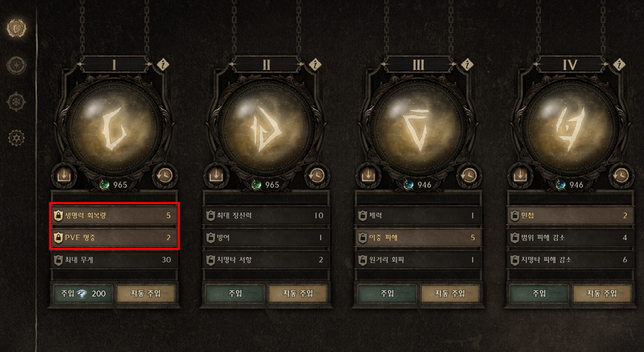Select the hexagram sidebar icon
This screenshot has width=644, height=352.
coord(17,138)
